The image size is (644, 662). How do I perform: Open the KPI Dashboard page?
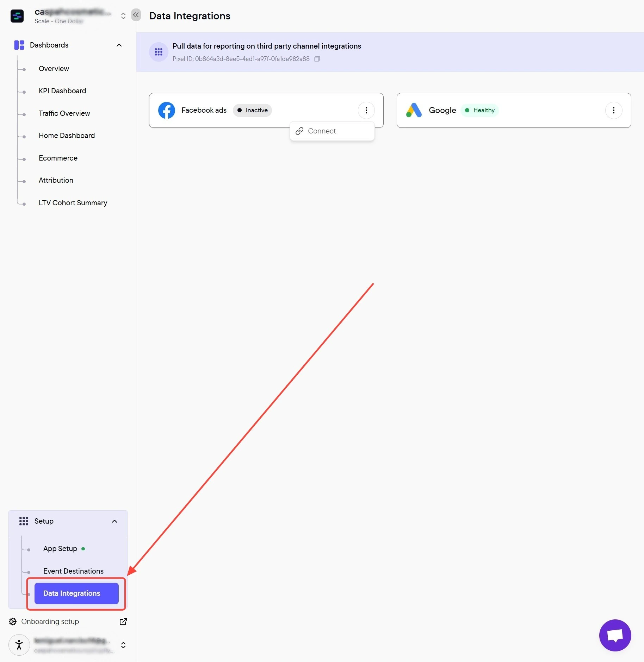click(62, 91)
